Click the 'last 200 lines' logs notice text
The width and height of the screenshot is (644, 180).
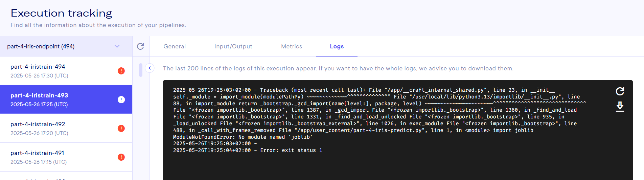[x=338, y=68]
